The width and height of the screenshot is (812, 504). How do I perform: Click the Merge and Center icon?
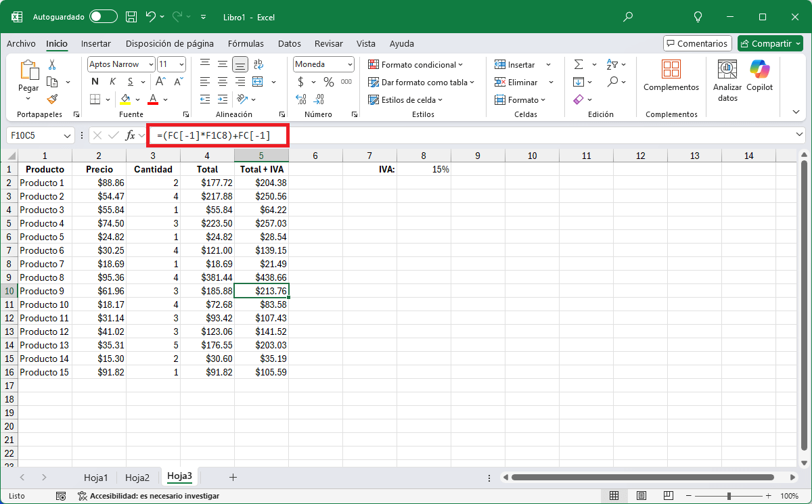click(x=257, y=82)
